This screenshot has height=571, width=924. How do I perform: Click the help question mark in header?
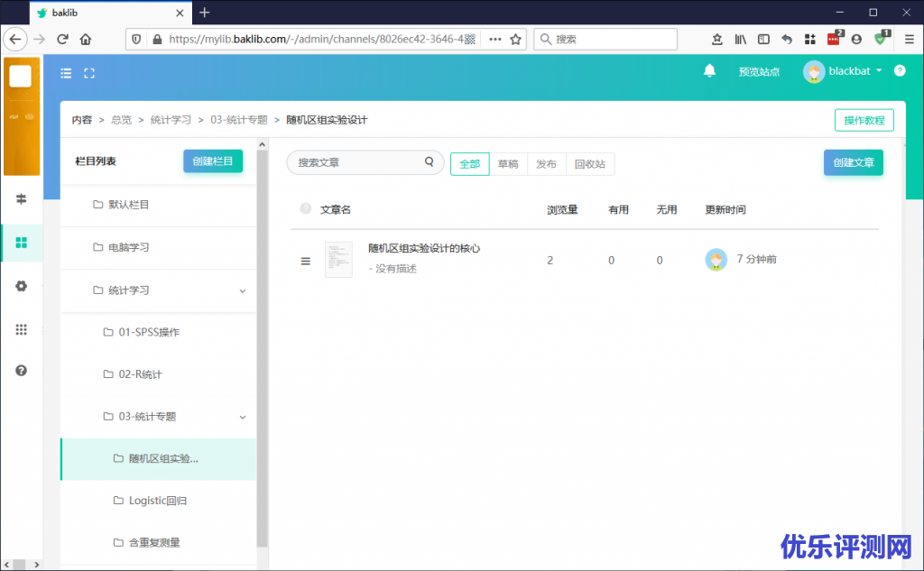coord(900,71)
